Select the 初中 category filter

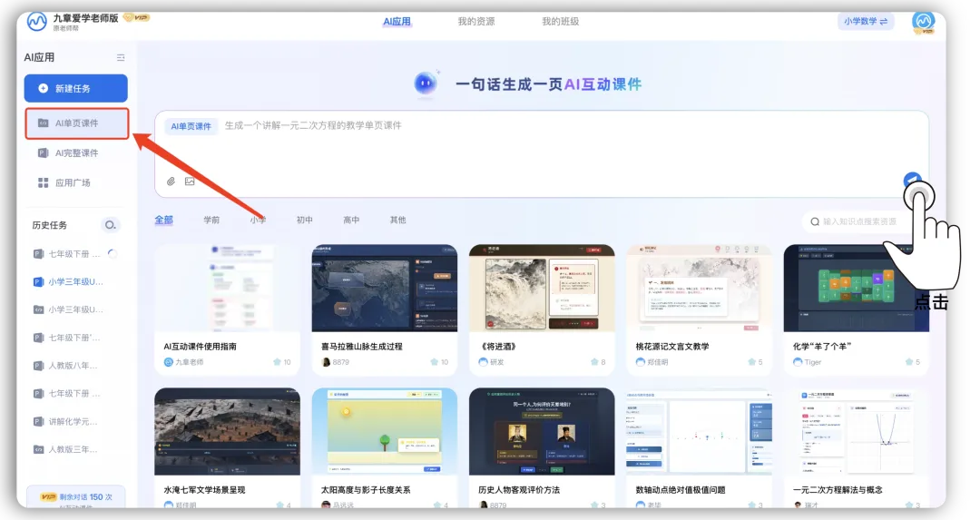click(x=304, y=220)
